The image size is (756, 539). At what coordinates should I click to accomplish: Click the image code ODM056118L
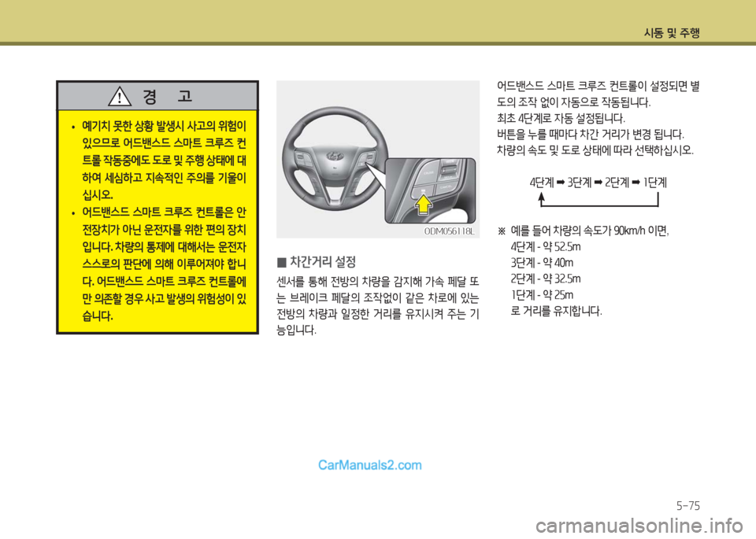(450, 231)
